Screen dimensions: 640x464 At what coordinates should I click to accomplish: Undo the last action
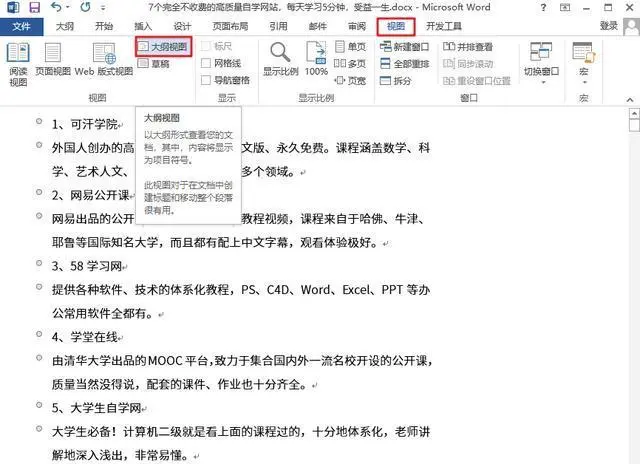56,7
